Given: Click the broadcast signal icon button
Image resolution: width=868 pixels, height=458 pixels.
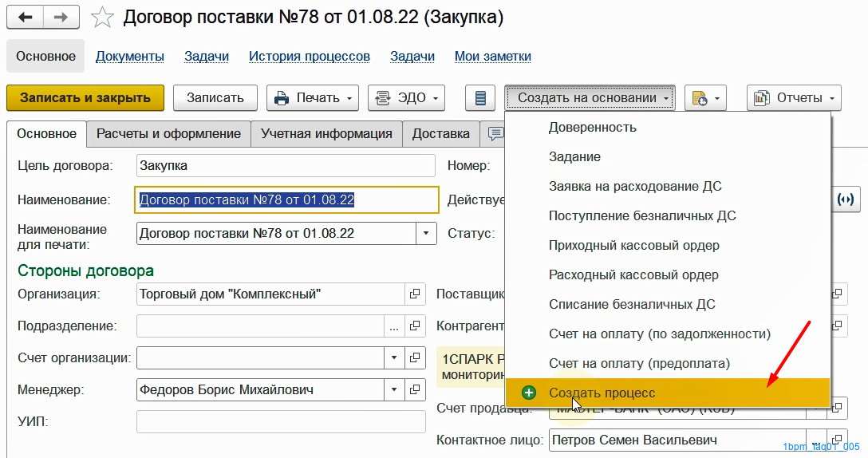Looking at the screenshot, I should (x=846, y=199).
